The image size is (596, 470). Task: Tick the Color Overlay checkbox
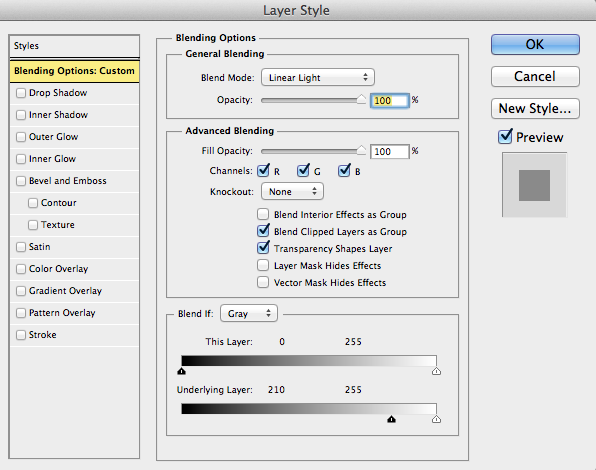[21, 269]
